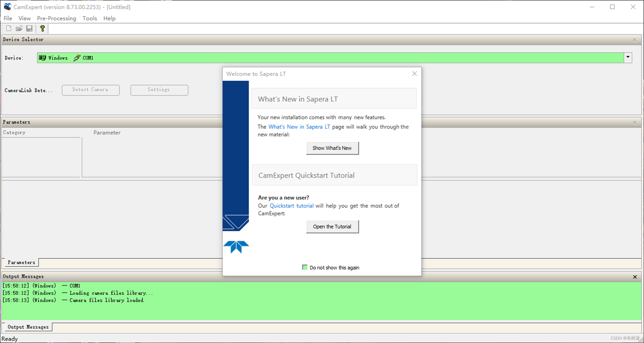Expand the Device dropdown arrow
This screenshot has width=644, height=343.
[628, 58]
